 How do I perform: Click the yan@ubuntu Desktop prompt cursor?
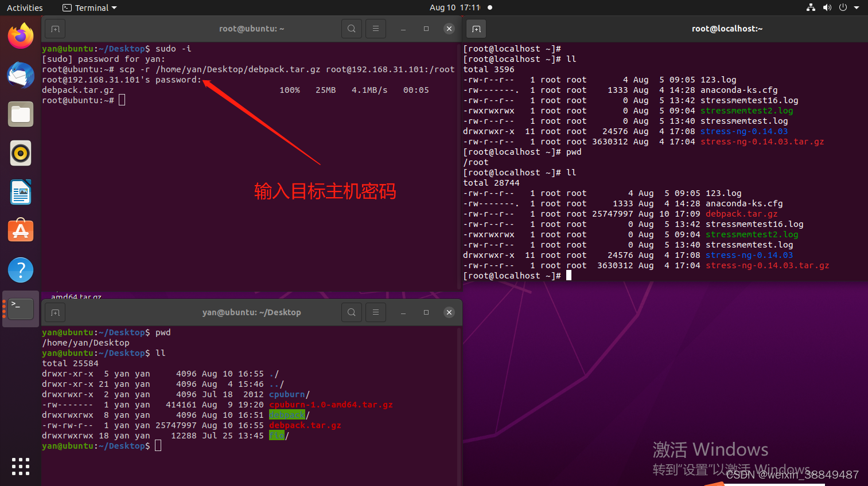click(158, 446)
